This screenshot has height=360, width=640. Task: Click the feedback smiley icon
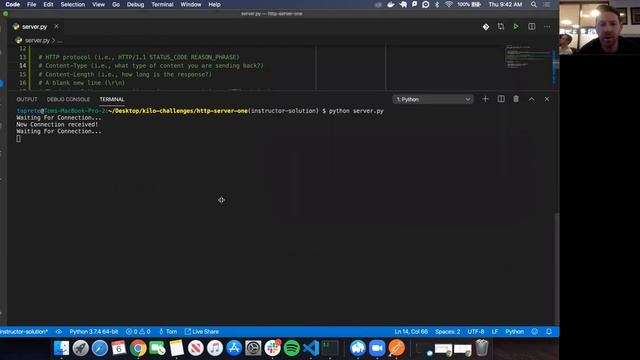coord(535,331)
